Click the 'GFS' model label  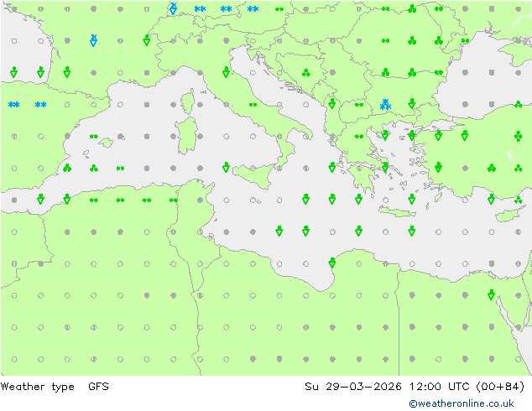98,387
